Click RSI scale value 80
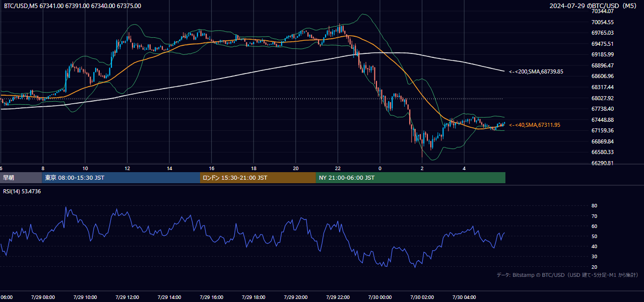644x302 pixels. coord(595,206)
